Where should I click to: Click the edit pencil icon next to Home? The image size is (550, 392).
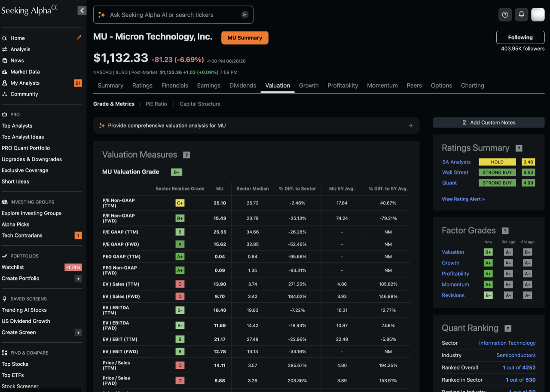point(79,37)
